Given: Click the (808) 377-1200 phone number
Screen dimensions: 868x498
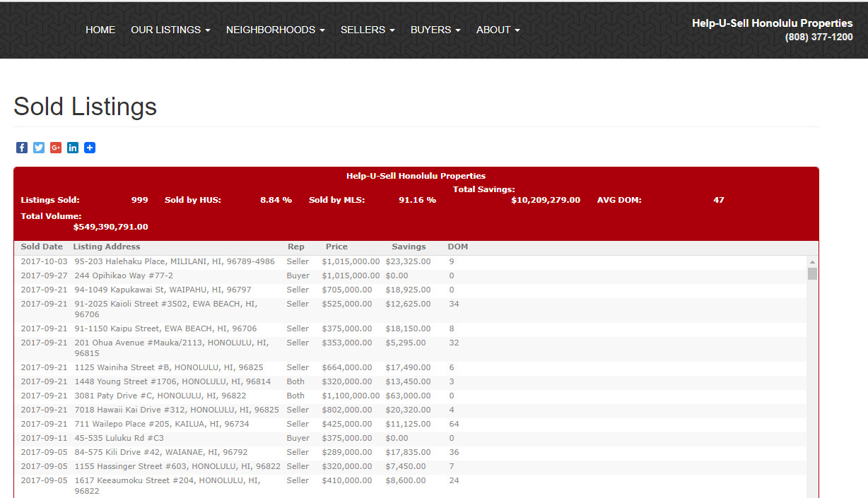Looking at the screenshot, I should (x=819, y=37).
